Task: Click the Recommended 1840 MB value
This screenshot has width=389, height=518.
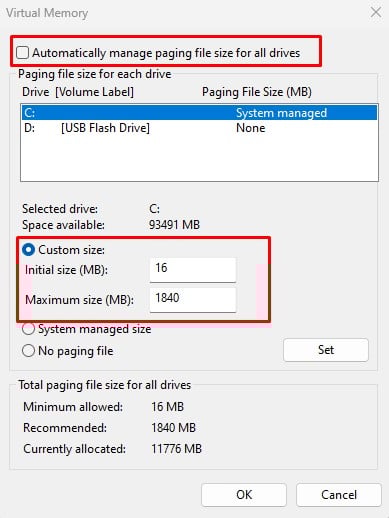Action: (173, 428)
